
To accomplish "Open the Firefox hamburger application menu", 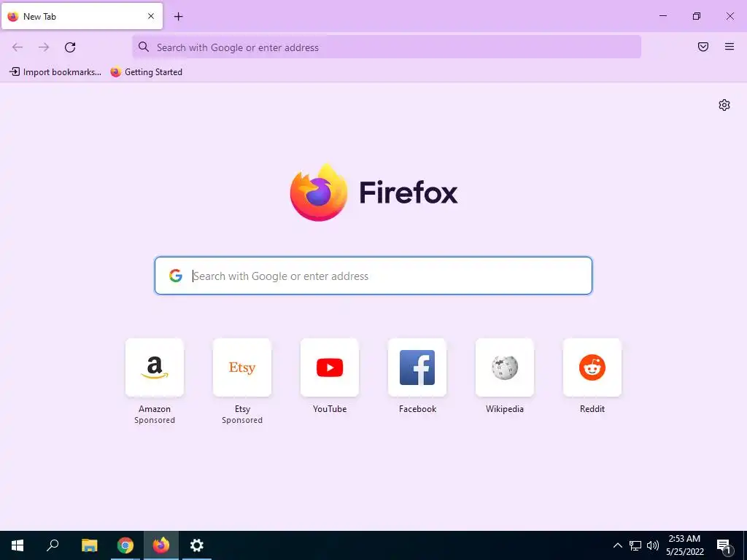I will 729,47.
